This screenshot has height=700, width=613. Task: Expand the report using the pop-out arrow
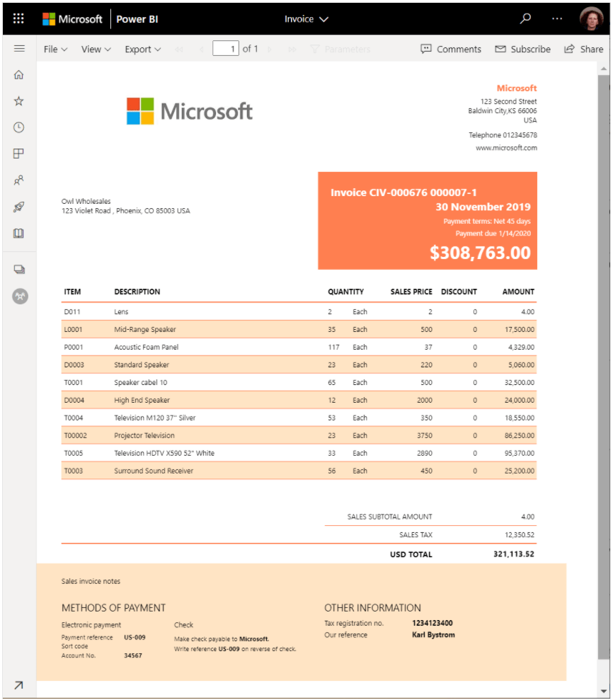pyautogui.click(x=19, y=684)
